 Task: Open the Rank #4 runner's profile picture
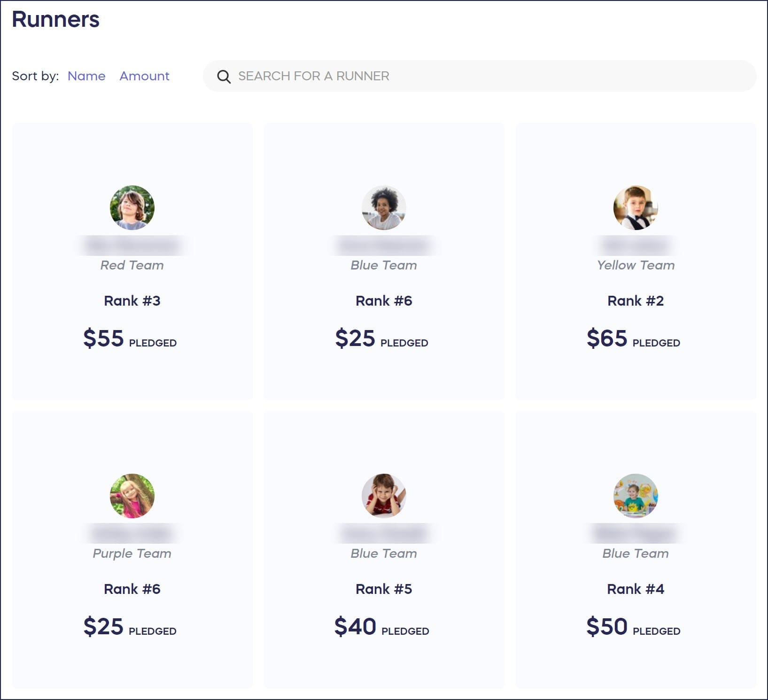[636, 496]
